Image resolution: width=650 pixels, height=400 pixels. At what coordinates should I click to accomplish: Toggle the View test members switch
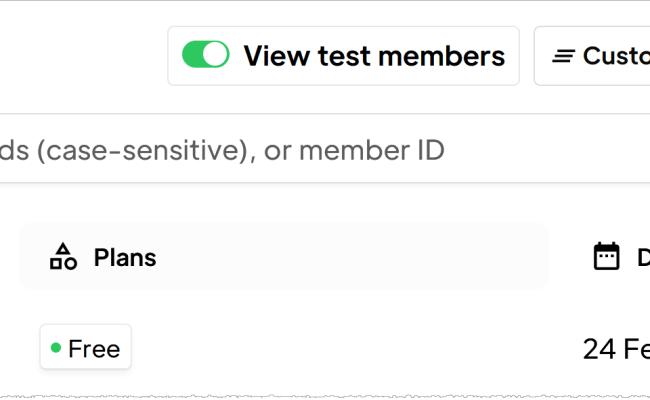click(205, 55)
